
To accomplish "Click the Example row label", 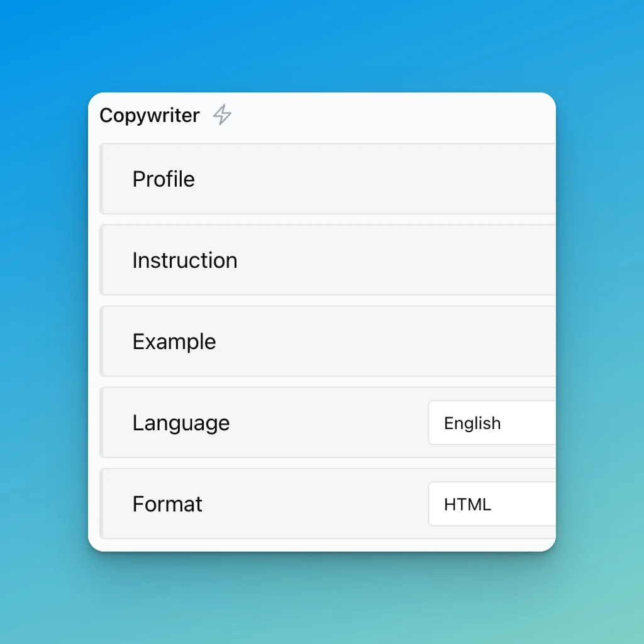I will point(174,341).
